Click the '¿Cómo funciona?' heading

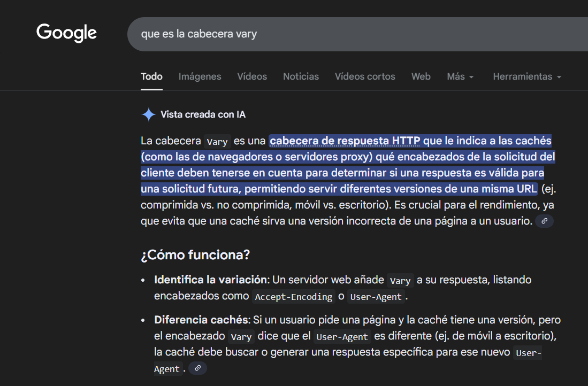click(195, 254)
